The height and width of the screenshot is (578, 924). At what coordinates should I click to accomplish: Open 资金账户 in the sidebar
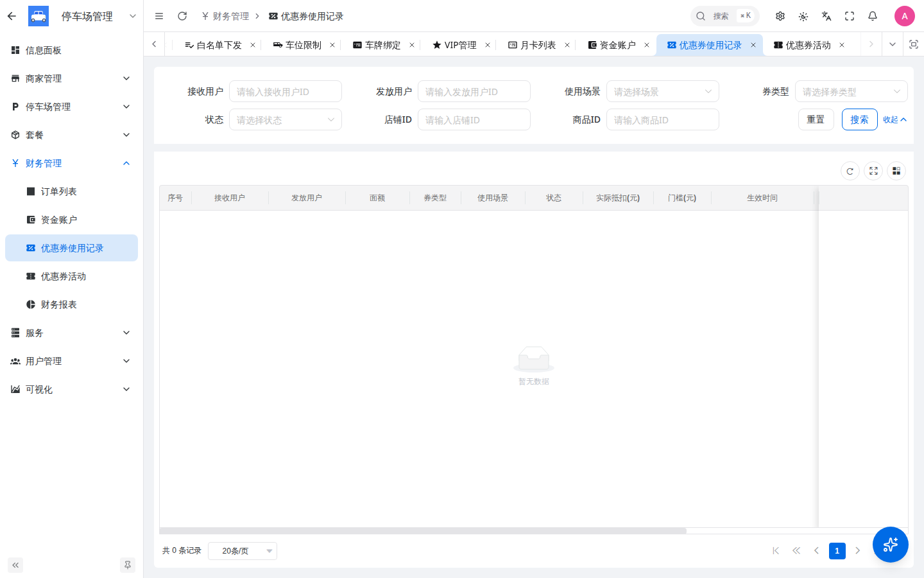click(x=72, y=220)
